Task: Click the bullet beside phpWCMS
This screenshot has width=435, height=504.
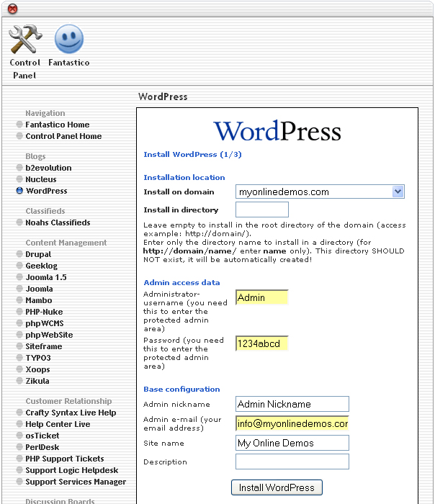Action: pos(19,323)
